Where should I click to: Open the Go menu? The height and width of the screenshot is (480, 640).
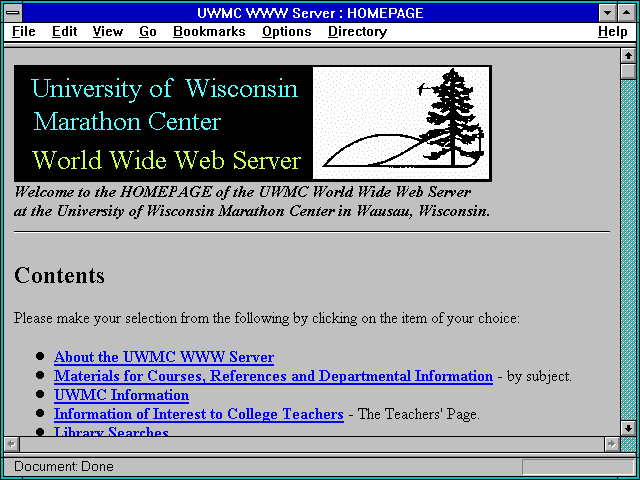(x=147, y=31)
